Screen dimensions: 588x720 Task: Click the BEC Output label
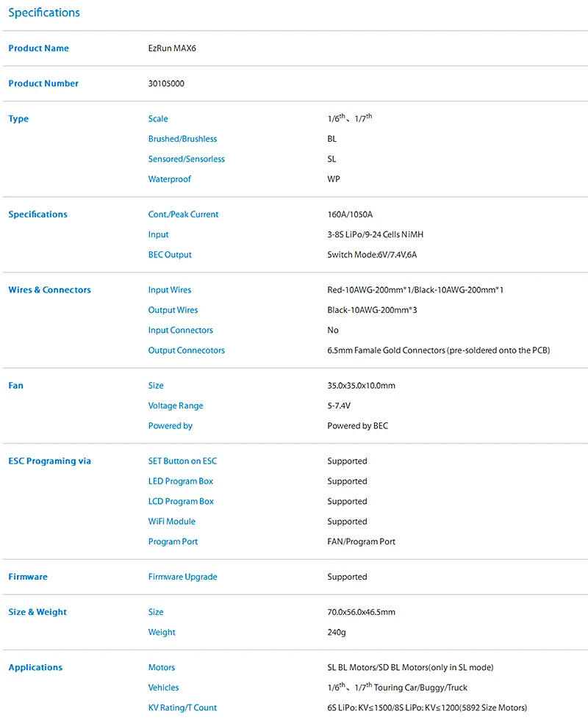click(170, 254)
